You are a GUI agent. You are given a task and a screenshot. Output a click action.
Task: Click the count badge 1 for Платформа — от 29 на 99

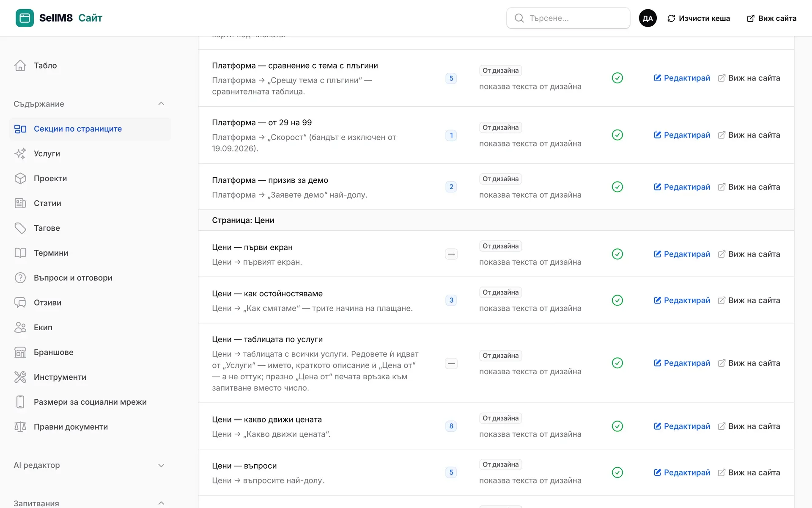tap(451, 135)
